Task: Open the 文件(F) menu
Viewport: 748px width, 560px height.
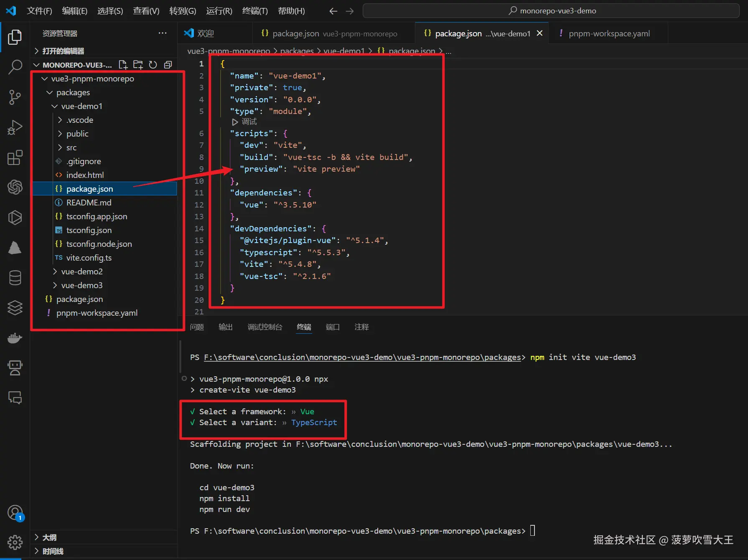Action: [39, 11]
